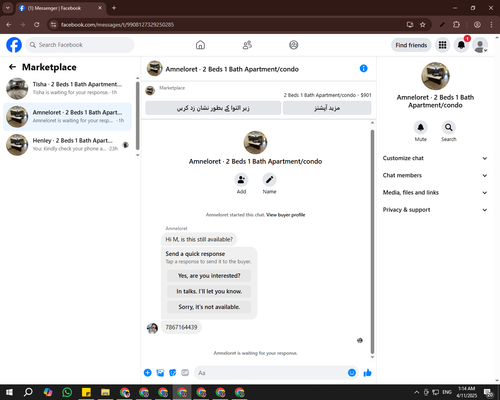The image size is (500, 400).
Task: Send 'Yes, are you interested?' quick response
Action: (x=209, y=276)
